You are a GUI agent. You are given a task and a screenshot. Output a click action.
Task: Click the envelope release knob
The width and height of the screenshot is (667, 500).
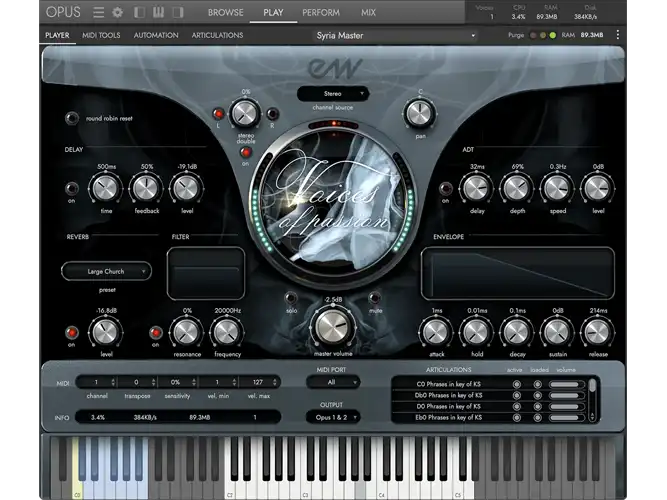point(598,332)
